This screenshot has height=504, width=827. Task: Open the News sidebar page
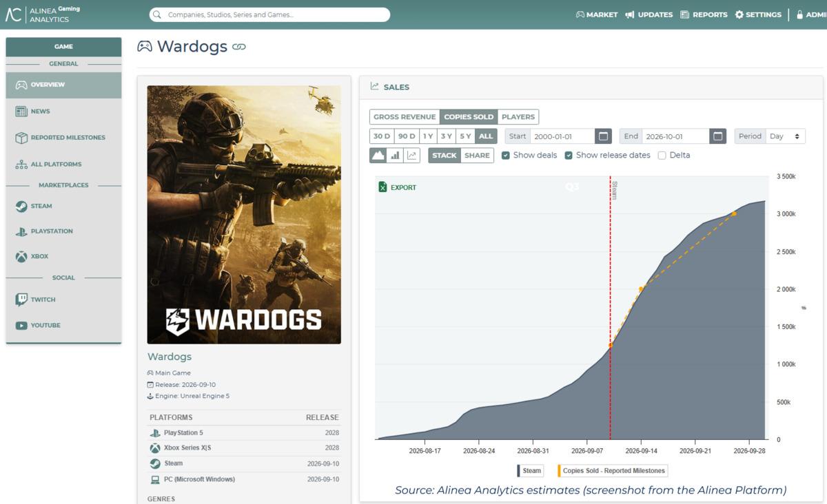[x=63, y=112]
